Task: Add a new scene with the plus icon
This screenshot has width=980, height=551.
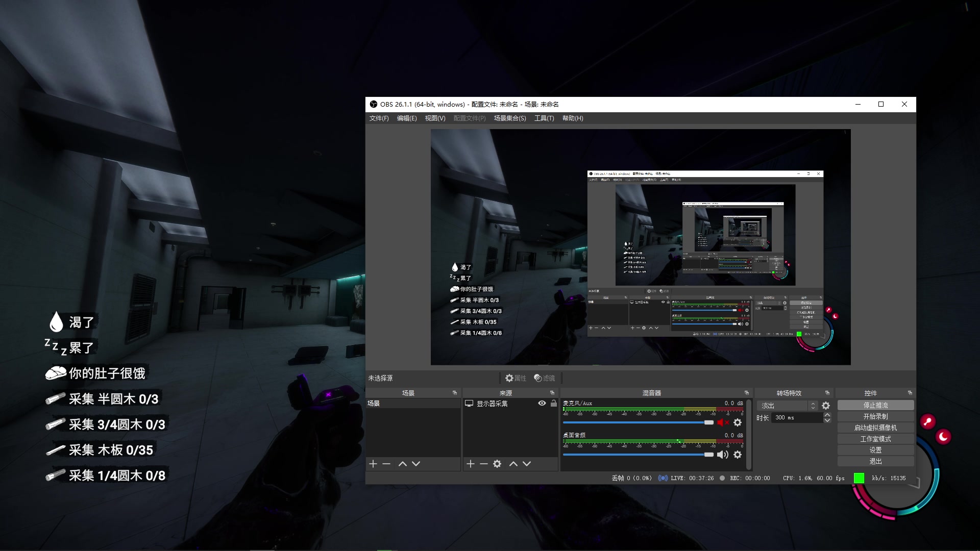Action: point(373,464)
